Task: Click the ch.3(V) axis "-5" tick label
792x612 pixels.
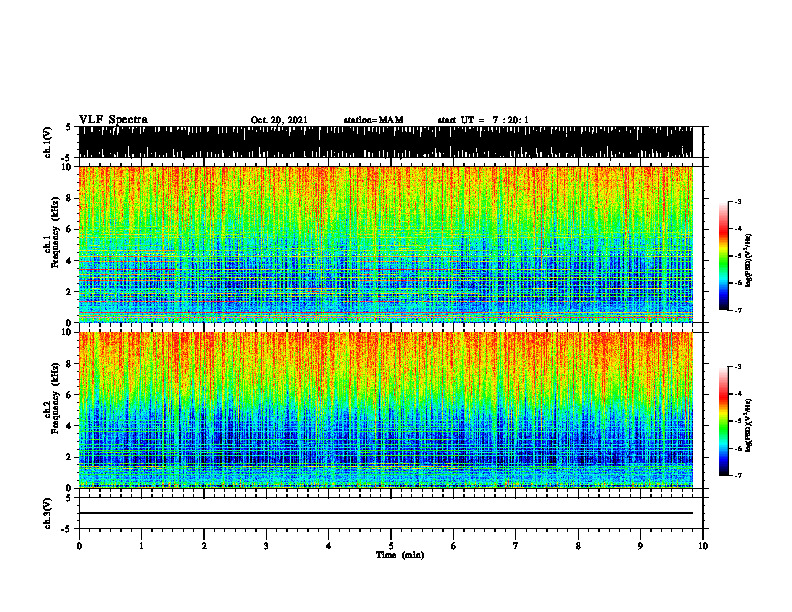Action: click(68, 529)
